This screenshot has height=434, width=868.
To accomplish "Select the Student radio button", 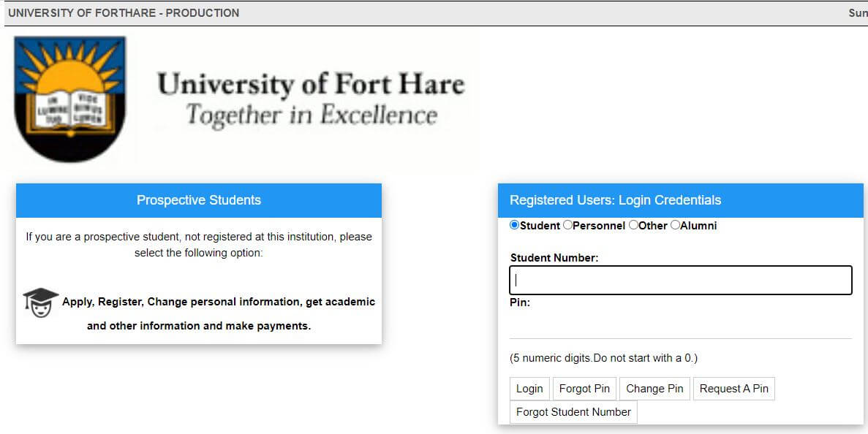I will coord(514,225).
